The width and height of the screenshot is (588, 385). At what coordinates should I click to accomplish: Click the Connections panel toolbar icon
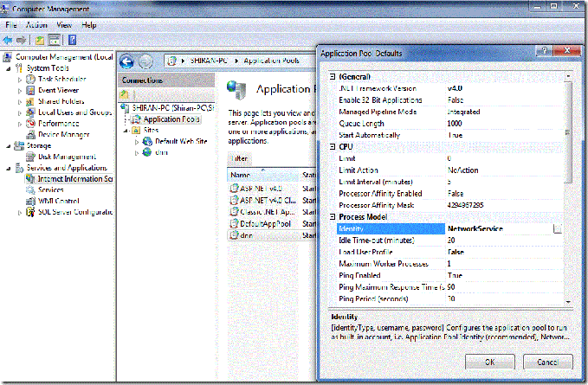tap(124, 94)
